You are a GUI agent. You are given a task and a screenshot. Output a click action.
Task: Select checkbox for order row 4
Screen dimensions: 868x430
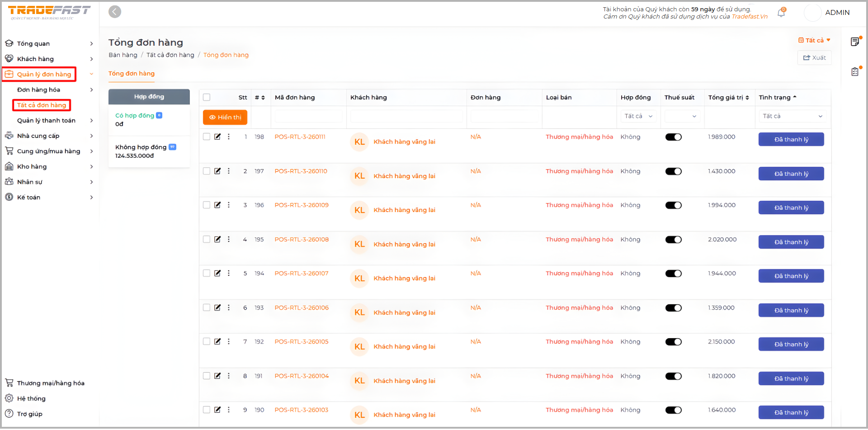click(207, 239)
